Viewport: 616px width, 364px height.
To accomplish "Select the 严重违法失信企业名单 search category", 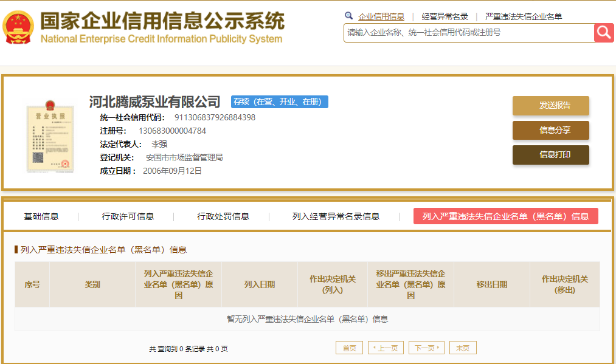I will pyautogui.click(x=524, y=16).
